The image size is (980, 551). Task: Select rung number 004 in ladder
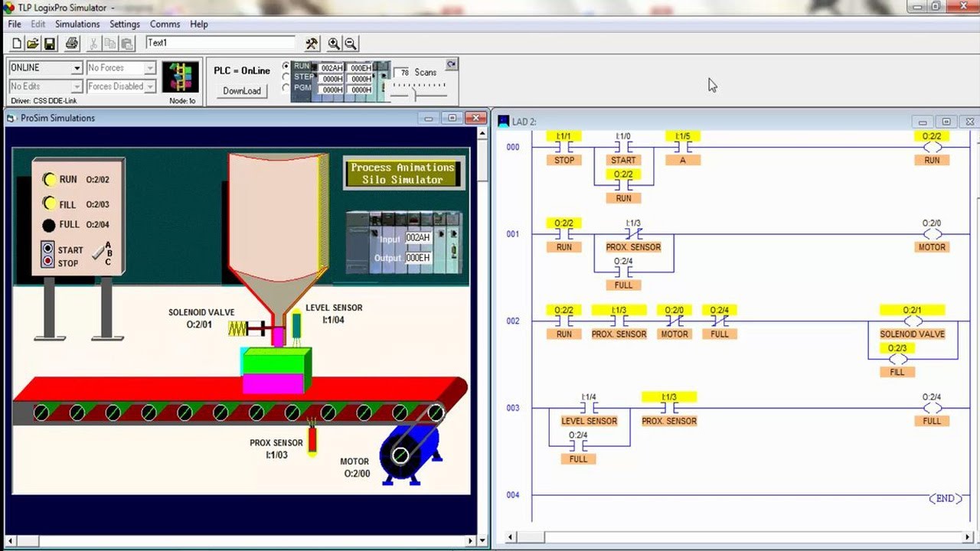(x=513, y=495)
